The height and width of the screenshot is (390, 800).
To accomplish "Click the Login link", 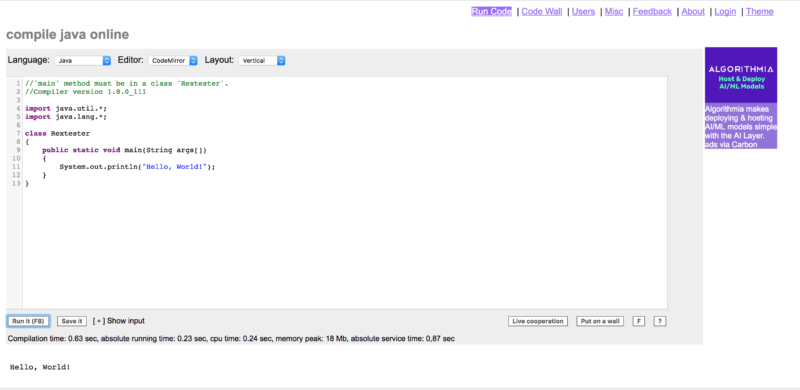I will pos(725,12).
